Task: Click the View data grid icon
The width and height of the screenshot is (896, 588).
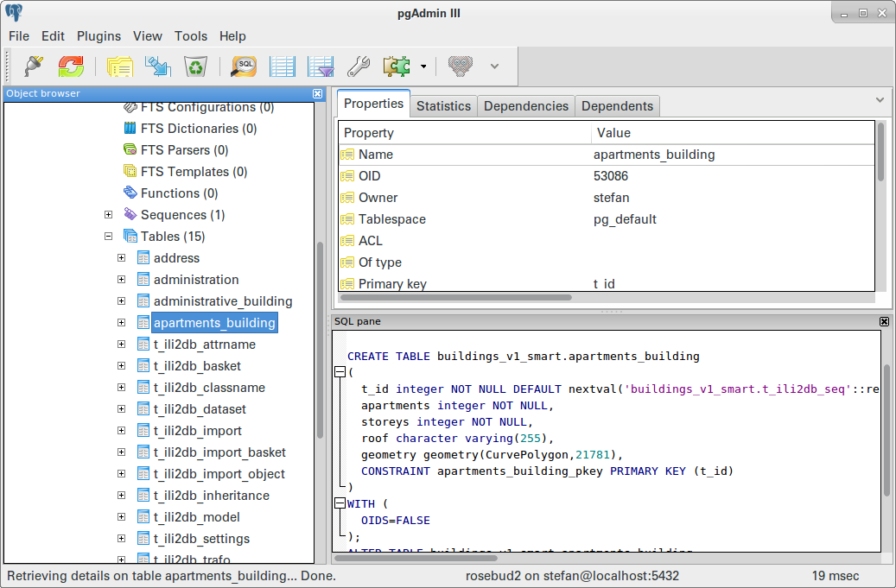Action: pyautogui.click(x=283, y=66)
